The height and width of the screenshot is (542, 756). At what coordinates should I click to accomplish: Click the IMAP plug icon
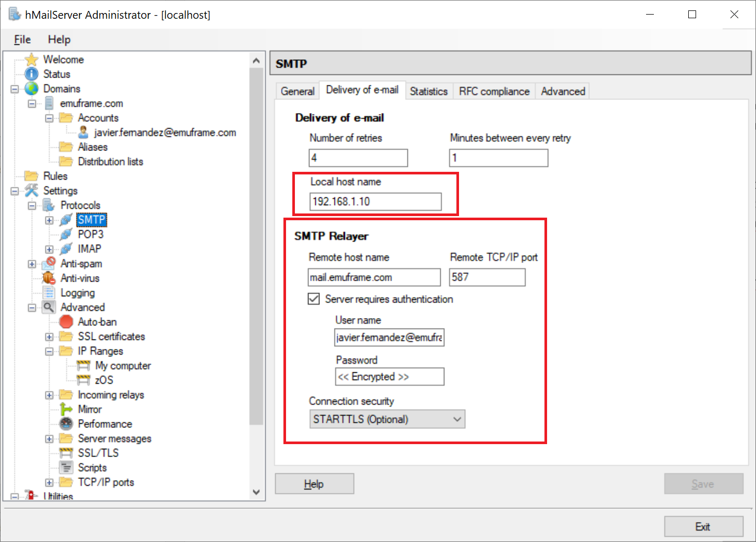tap(66, 249)
